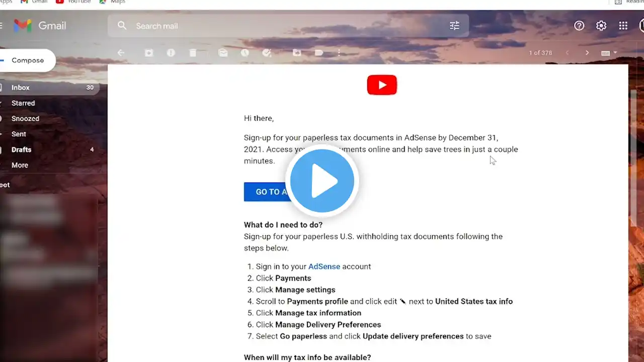Open Gmail Settings gear

[x=601, y=26]
